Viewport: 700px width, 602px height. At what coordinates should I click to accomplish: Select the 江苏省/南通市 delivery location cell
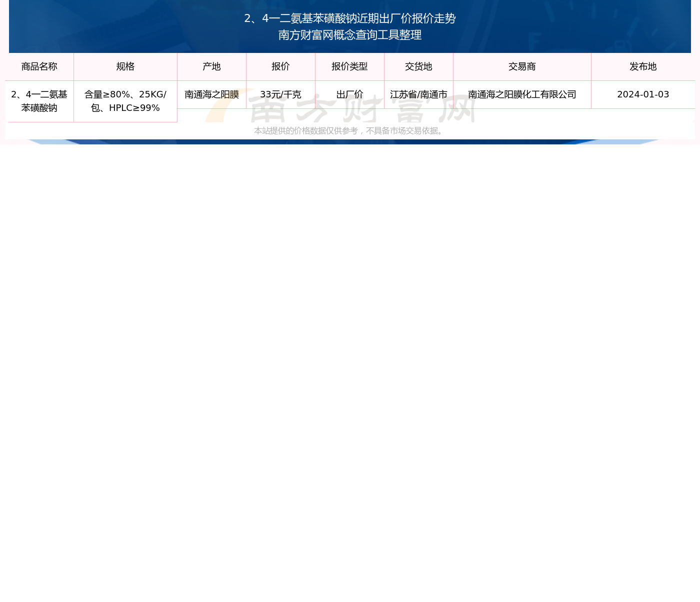[419, 94]
